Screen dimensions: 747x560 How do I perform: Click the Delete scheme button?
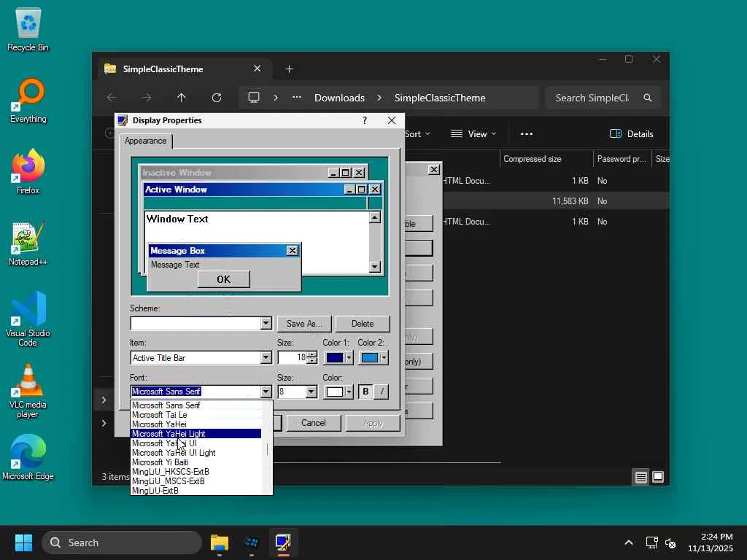(363, 324)
